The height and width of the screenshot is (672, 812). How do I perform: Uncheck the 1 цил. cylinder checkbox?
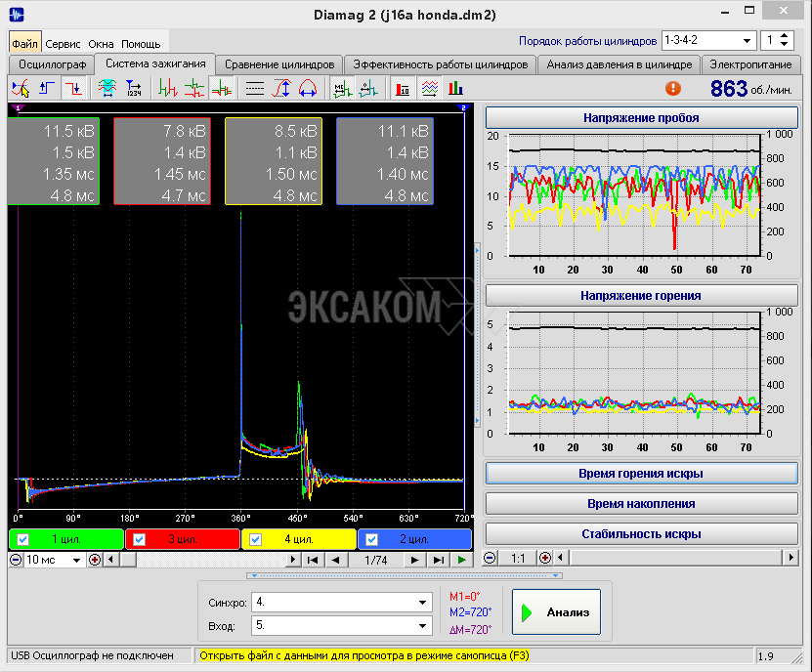click(23, 539)
